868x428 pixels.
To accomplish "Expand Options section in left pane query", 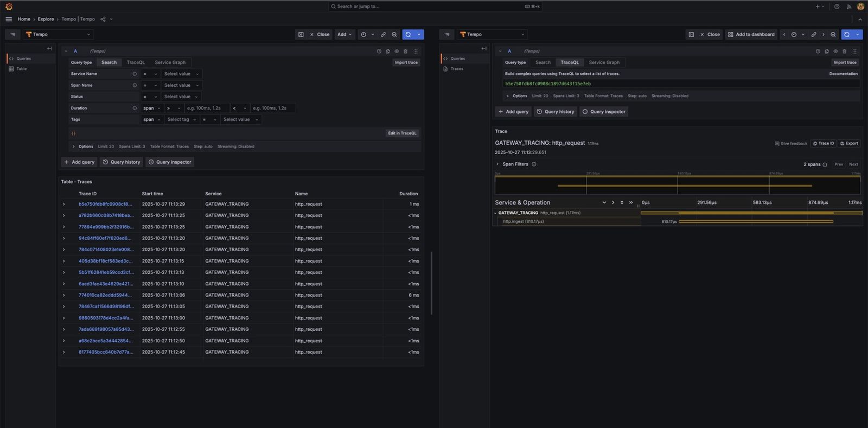I will (x=74, y=146).
